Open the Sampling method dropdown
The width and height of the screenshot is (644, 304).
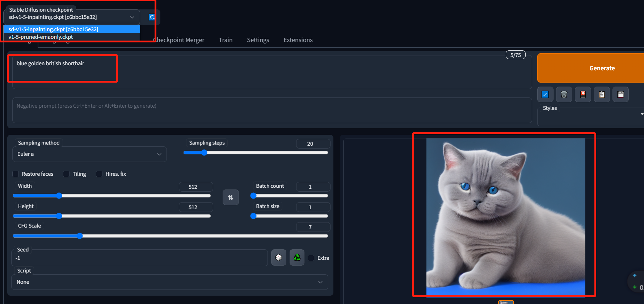(89, 154)
